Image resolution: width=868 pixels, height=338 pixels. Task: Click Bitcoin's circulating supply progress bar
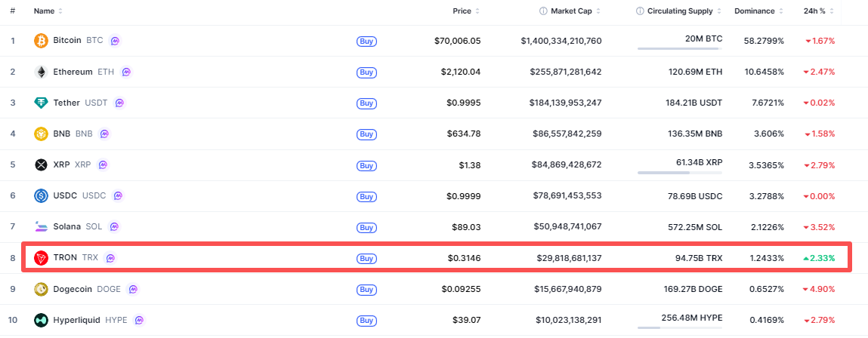pyautogui.click(x=680, y=48)
